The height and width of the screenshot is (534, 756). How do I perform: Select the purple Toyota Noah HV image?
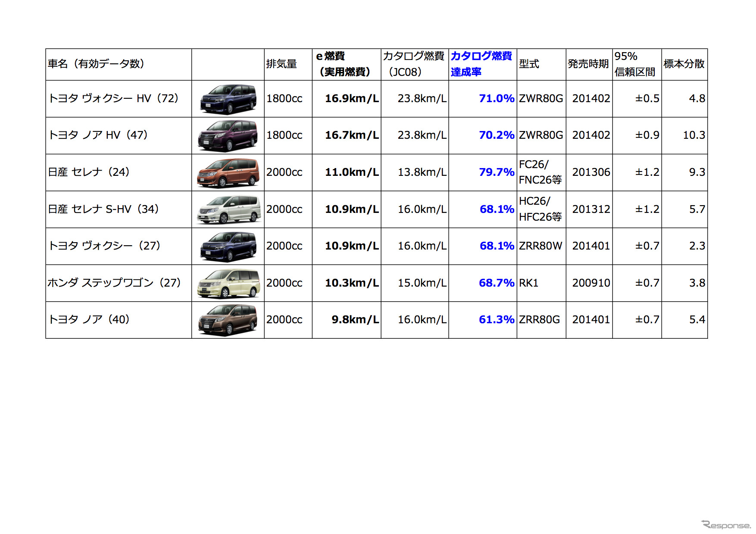[228, 136]
